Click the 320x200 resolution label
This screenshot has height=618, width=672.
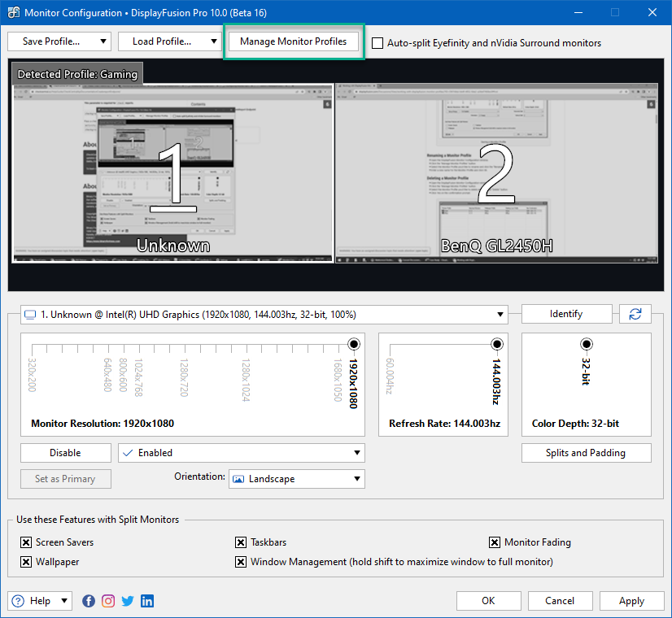click(x=32, y=375)
